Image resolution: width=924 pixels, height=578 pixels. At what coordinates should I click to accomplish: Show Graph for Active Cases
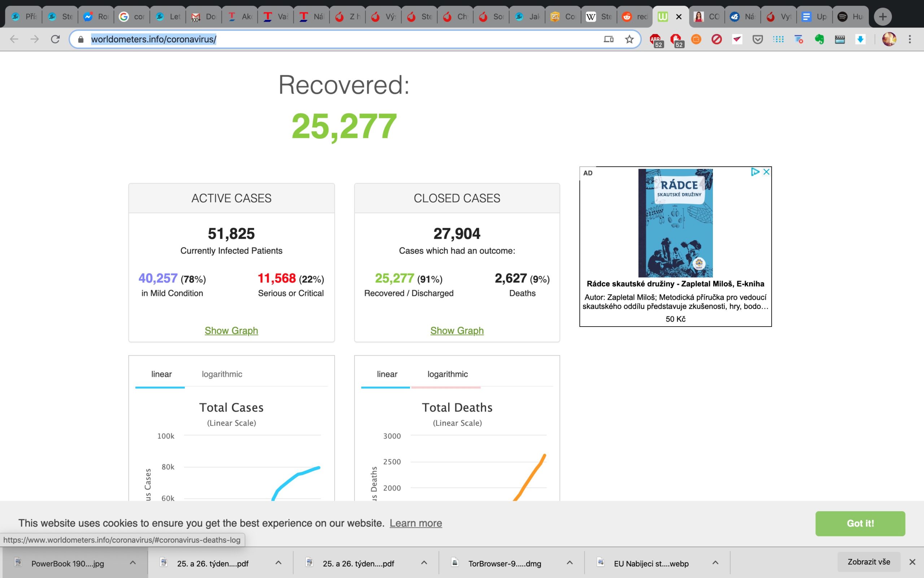[x=231, y=331]
